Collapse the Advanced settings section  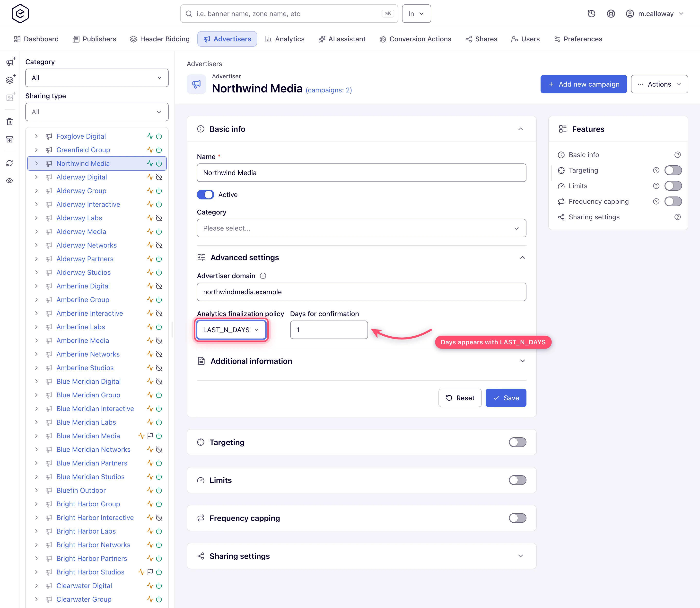523,258
